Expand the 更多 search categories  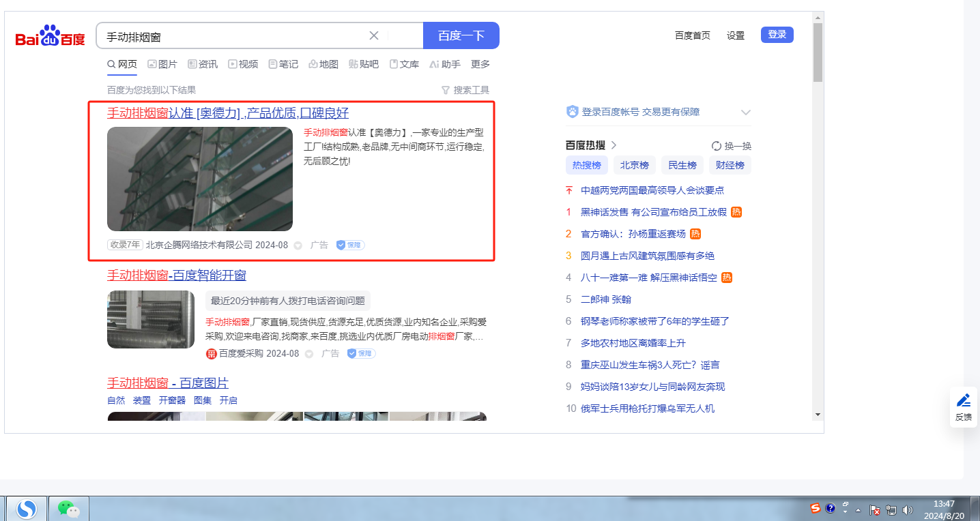tap(480, 64)
